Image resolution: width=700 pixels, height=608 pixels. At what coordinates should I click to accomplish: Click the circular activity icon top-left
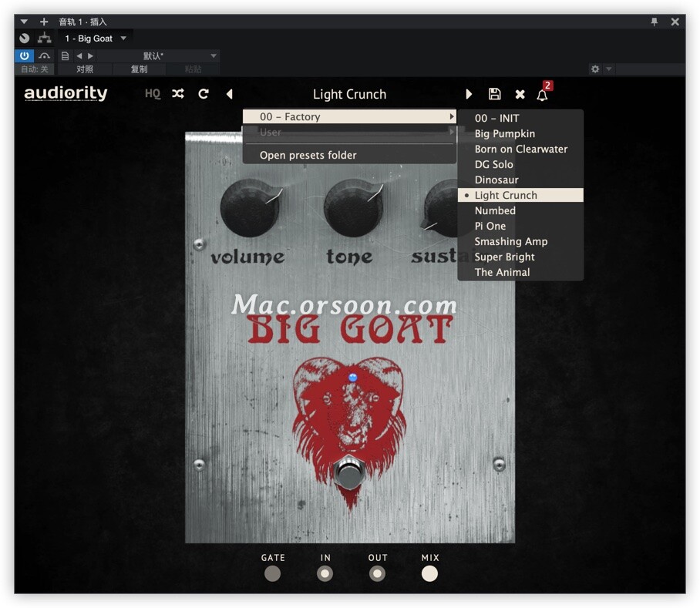(x=25, y=39)
